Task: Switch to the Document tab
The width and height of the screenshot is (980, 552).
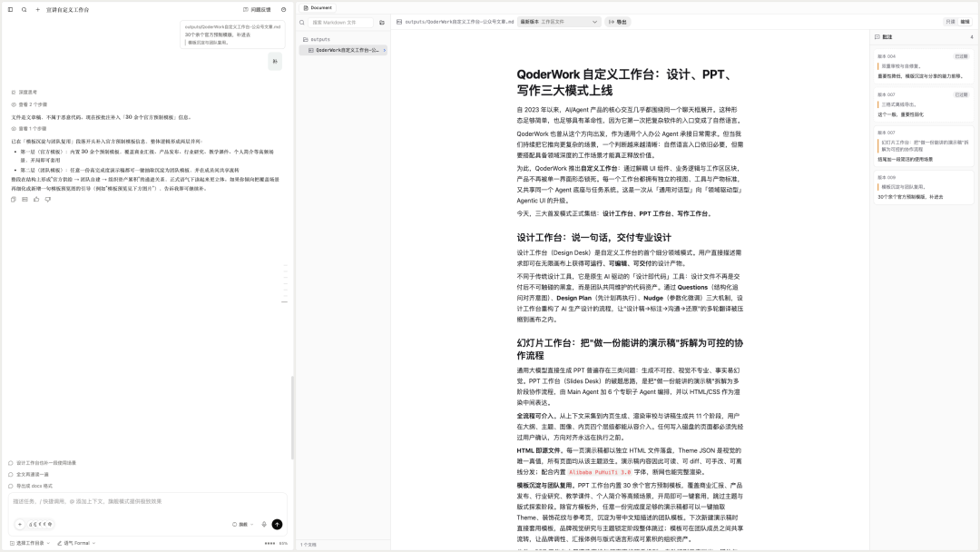Action: tap(318, 7)
